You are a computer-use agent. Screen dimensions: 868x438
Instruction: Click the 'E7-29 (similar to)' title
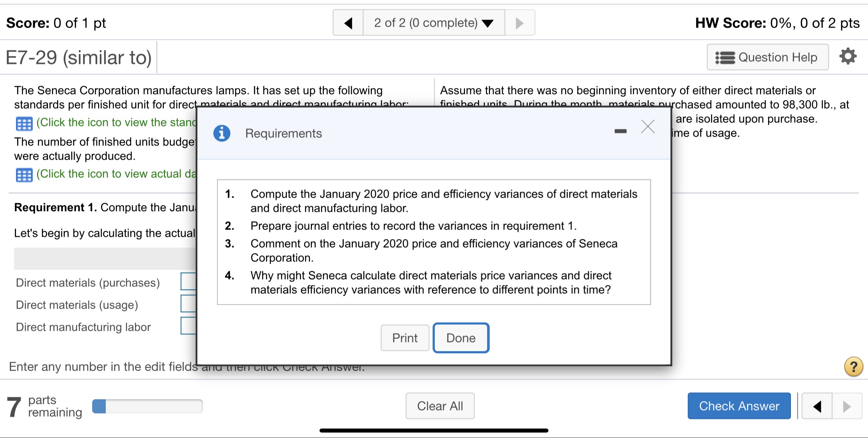pos(79,57)
